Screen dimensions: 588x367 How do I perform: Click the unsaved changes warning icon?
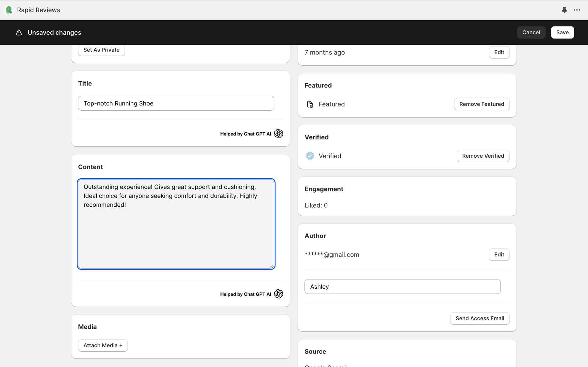pyautogui.click(x=19, y=33)
